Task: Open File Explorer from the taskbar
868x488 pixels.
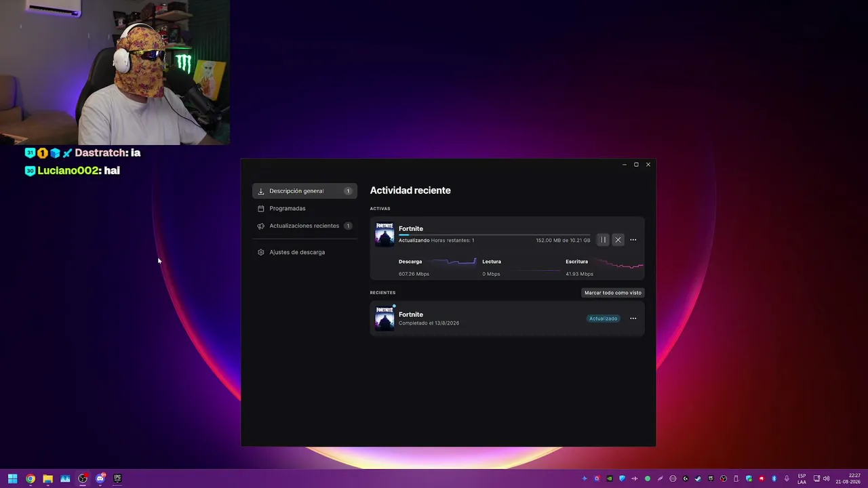Action: (47, 479)
